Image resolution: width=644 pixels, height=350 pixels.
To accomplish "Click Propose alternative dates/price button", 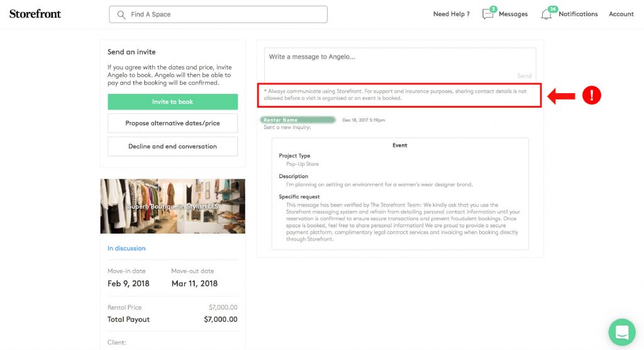I will tap(172, 123).
